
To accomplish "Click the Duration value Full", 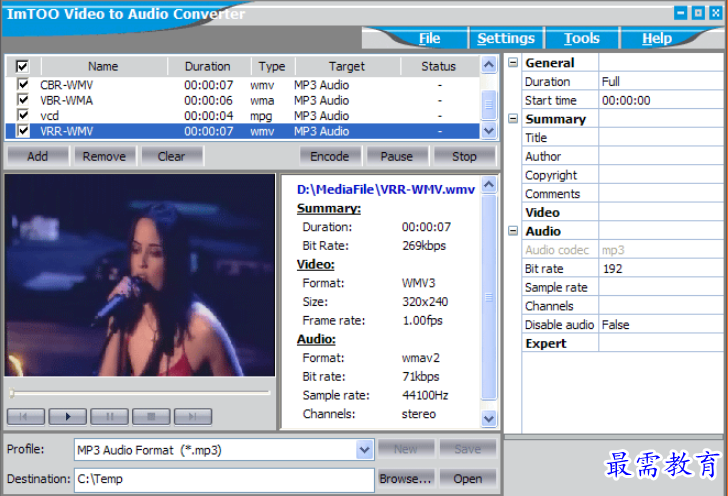I will (661, 81).
